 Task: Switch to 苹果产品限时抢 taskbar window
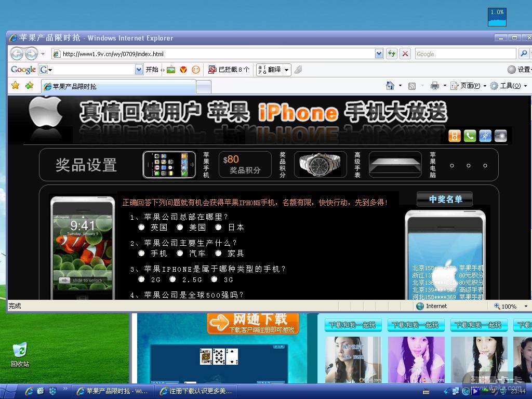click(112, 391)
